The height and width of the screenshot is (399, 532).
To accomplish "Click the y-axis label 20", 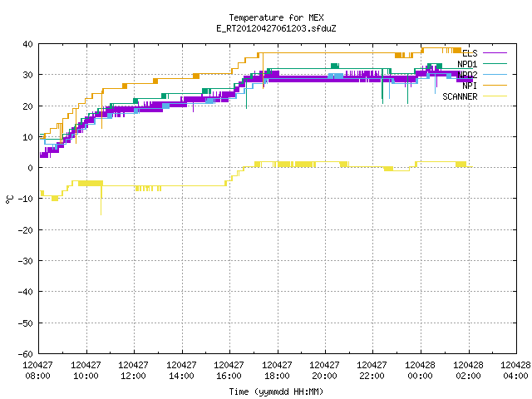I will click(27, 106).
